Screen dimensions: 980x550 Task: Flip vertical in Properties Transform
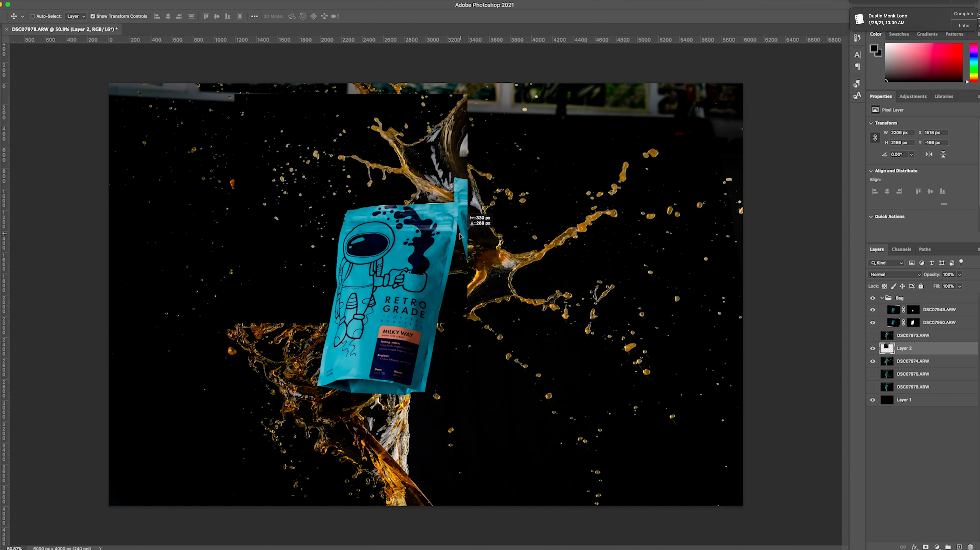(x=943, y=154)
